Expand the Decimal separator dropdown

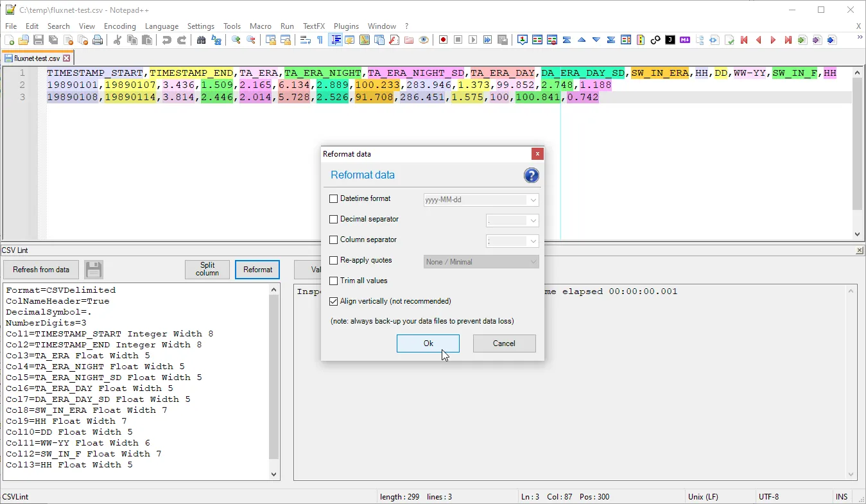533,220
